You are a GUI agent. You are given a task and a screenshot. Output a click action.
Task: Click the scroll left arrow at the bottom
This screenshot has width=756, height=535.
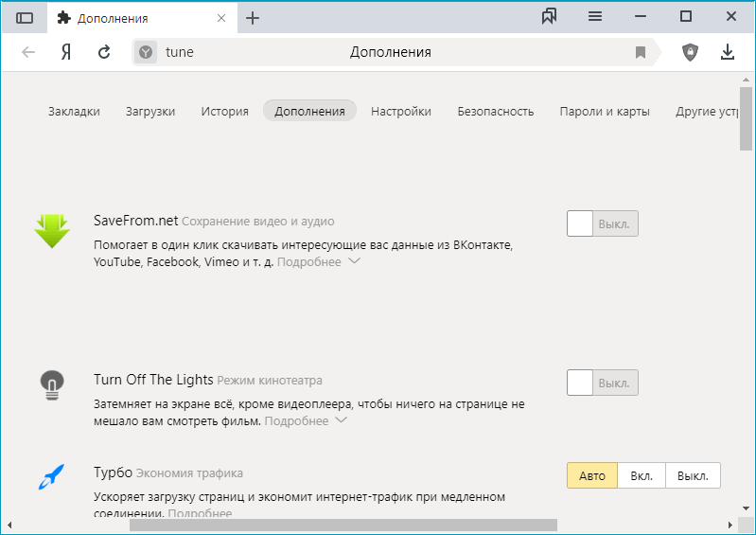9,525
